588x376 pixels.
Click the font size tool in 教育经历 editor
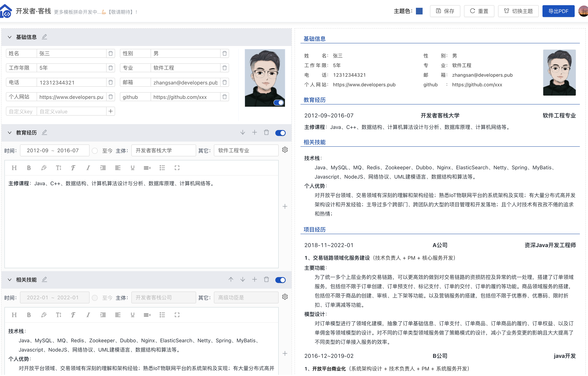point(59,168)
